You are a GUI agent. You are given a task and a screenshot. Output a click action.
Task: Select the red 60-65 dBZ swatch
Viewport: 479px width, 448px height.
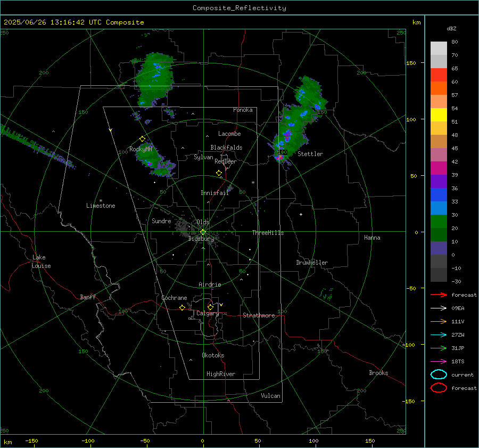click(x=439, y=75)
